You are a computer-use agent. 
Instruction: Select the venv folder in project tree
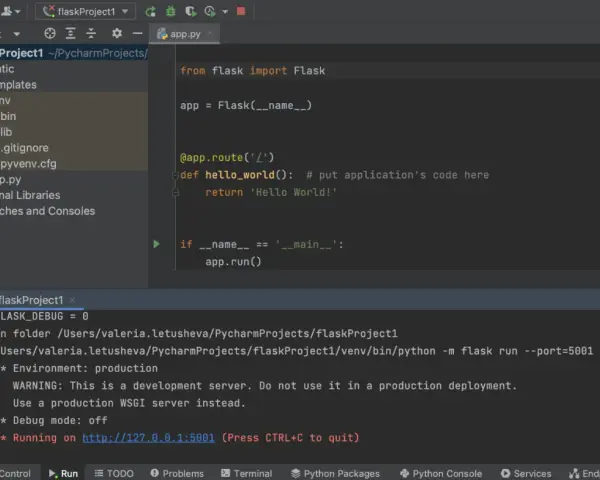[x=74, y=100]
